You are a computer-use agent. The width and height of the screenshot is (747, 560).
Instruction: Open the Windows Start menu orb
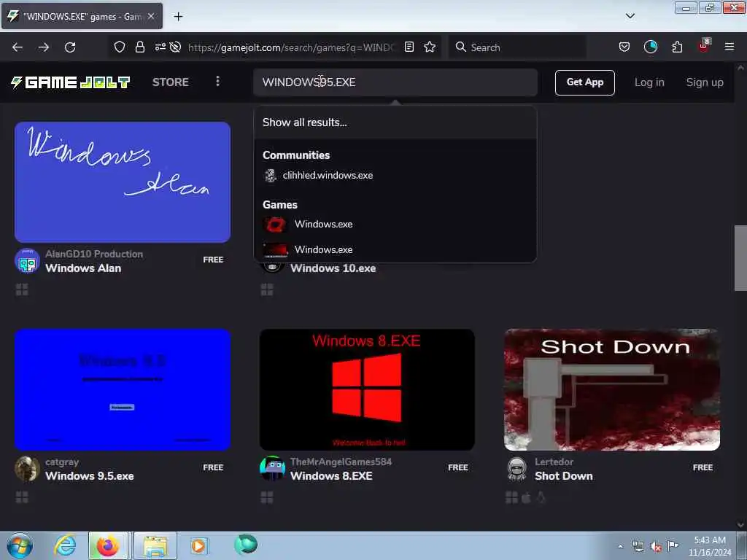(20, 545)
